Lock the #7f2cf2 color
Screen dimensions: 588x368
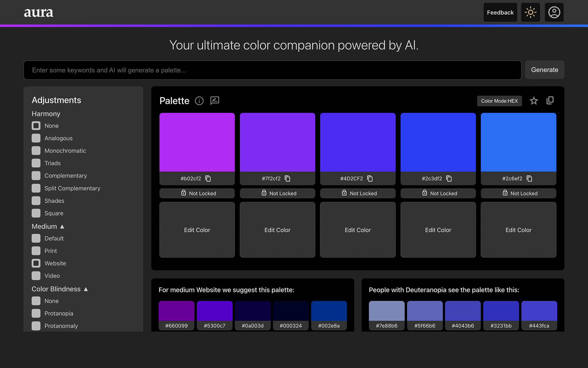[x=277, y=193]
